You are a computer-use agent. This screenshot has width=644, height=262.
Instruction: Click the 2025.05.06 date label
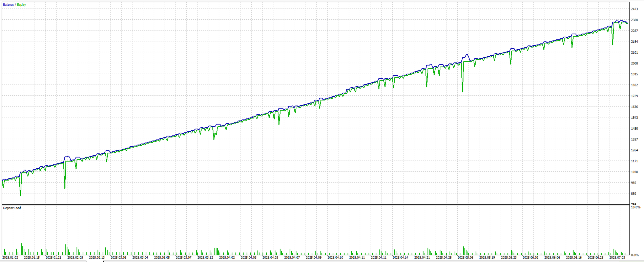point(465,258)
